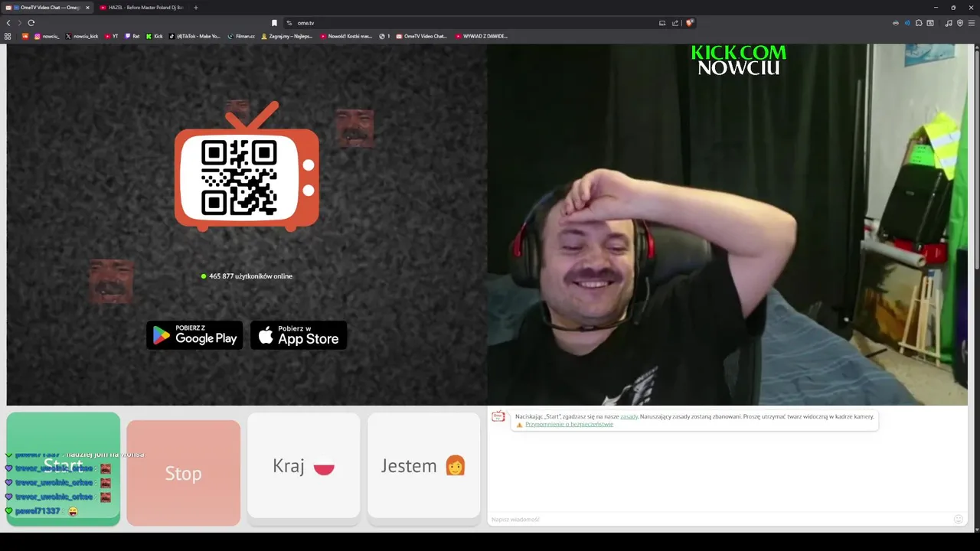Open the YT bookmark
Viewport: 980px width, 551px height.
click(112, 36)
